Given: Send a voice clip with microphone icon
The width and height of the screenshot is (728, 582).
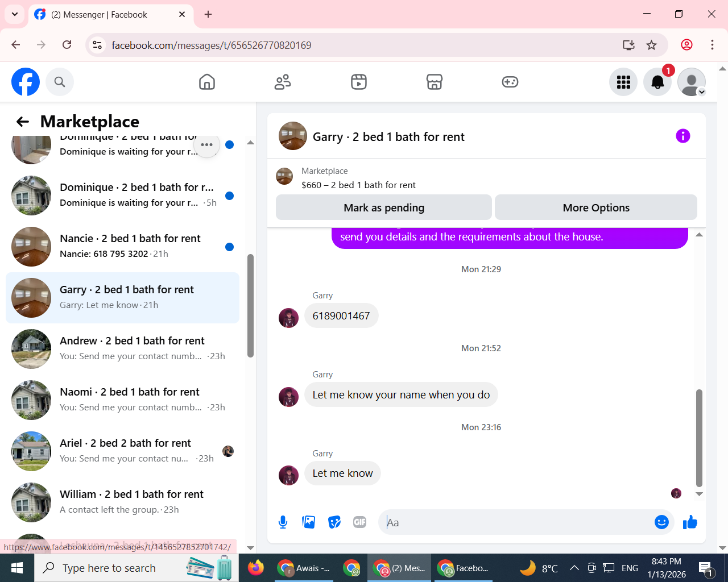Looking at the screenshot, I should (283, 522).
